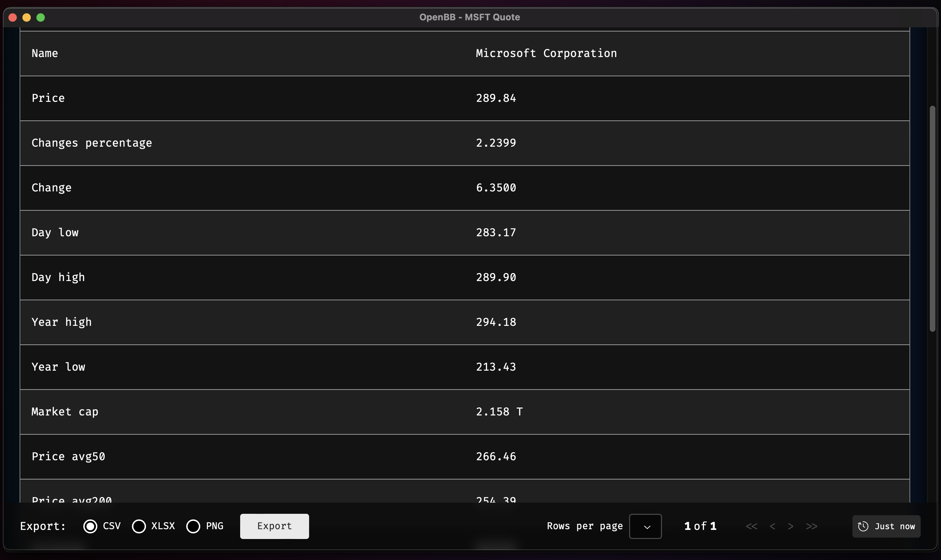Viewport: 941px width, 560px height.
Task: Select the value 2.2399
Action: coord(496,143)
